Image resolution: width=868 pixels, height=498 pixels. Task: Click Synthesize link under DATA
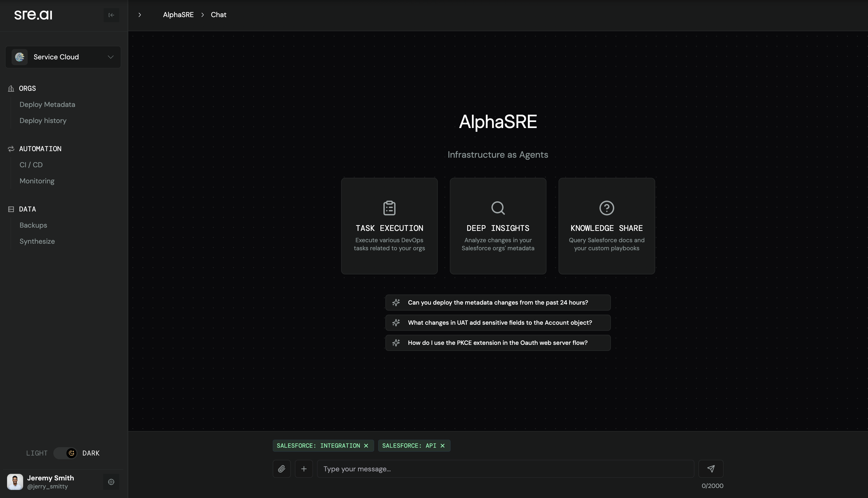(x=37, y=241)
